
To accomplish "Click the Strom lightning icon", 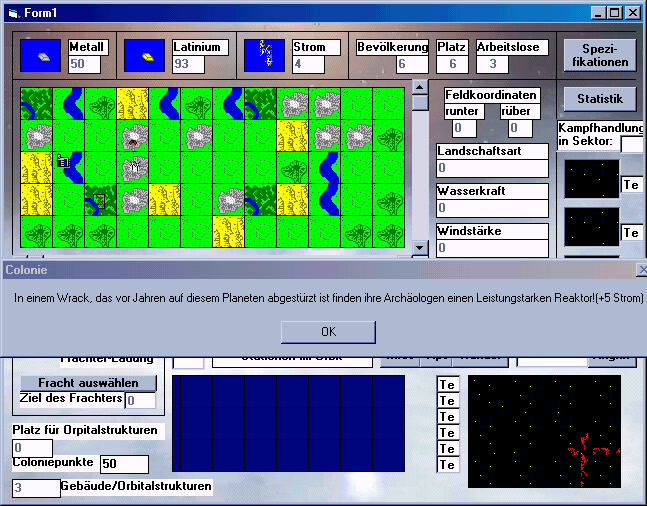I will pyautogui.click(x=264, y=56).
